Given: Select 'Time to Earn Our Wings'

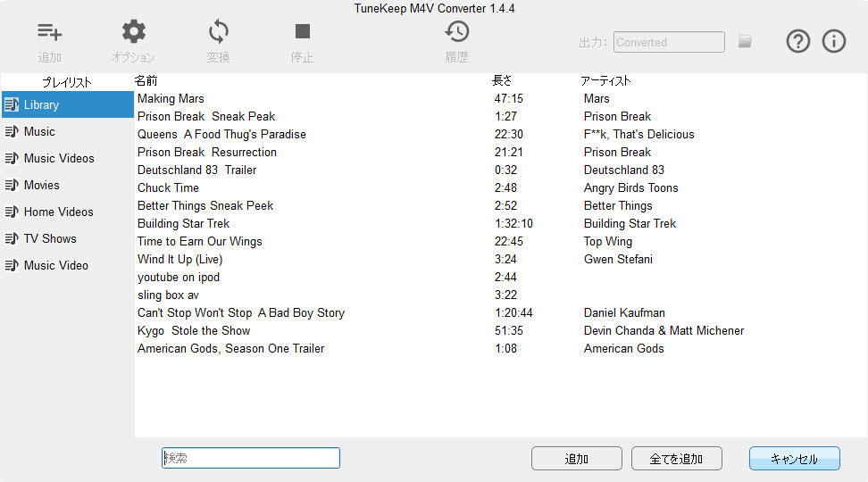Looking at the screenshot, I should [x=500, y=241].
